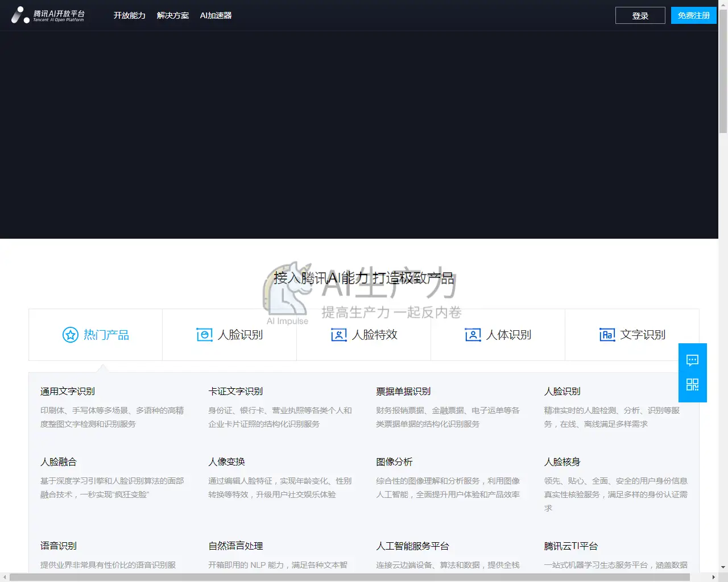Open the 票据单据识别 product link

[x=403, y=391]
